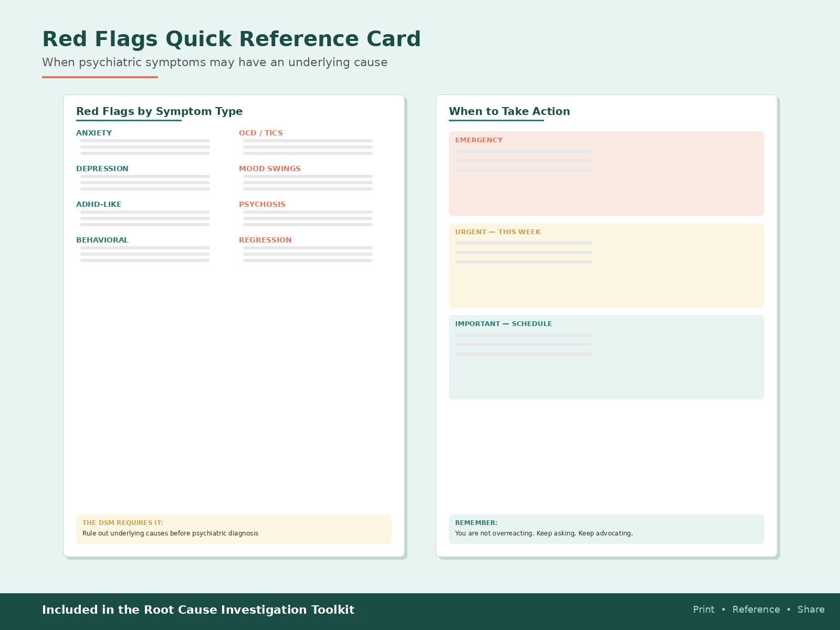Select the BEHAVIORAL symptom type
Image resolution: width=840 pixels, height=630 pixels.
tap(102, 240)
